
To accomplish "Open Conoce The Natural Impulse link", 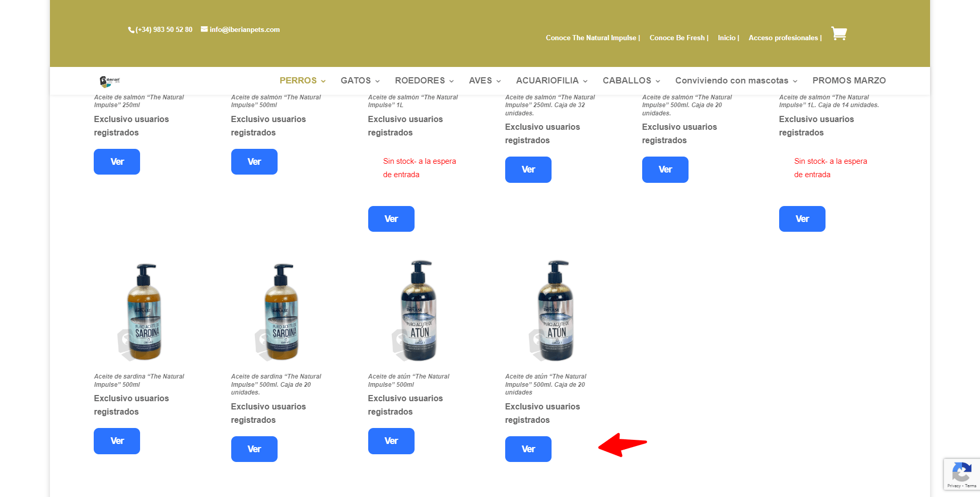I will 593,38.
